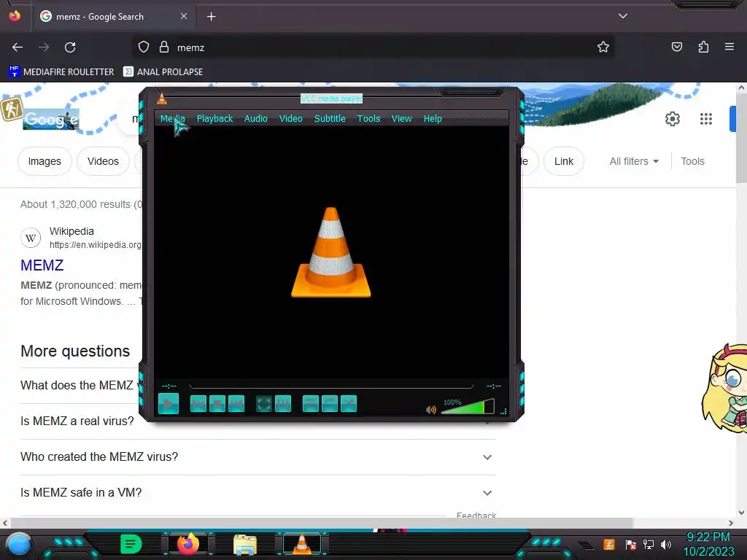Reload the Firefox page
Screen dimensions: 747x560
(70, 47)
